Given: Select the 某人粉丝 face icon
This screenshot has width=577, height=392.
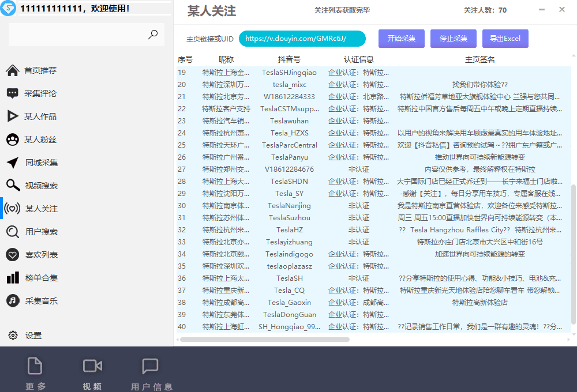Looking at the screenshot, I should 13,139.
